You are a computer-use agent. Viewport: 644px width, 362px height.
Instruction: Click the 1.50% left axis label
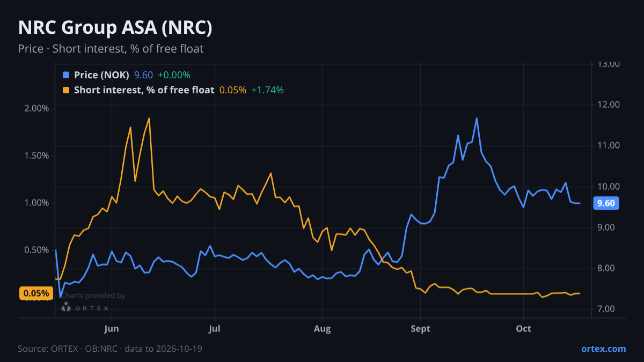[37, 156]
